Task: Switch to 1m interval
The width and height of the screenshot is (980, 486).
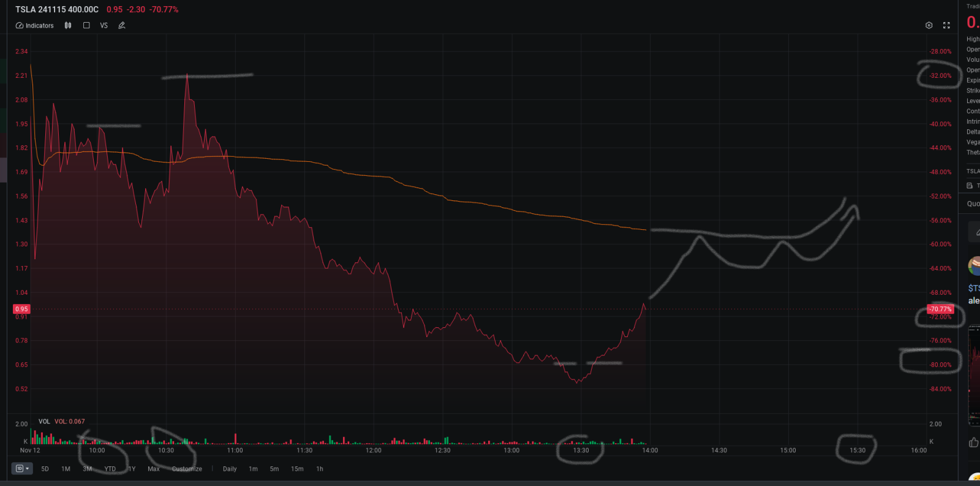Action: (x=253, y=469)
